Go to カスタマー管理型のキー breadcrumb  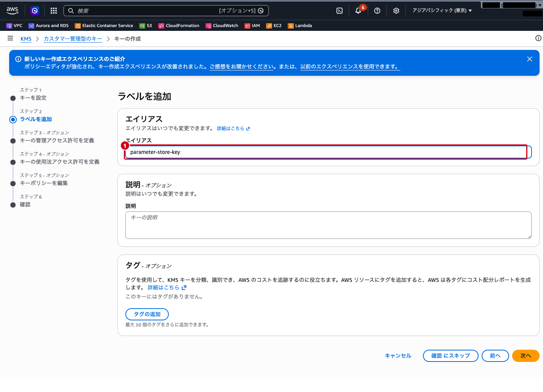(73, 39)
